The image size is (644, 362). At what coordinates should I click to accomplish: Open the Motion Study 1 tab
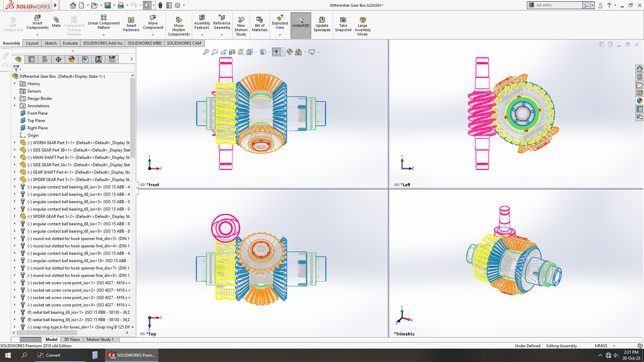click(100, 340)
